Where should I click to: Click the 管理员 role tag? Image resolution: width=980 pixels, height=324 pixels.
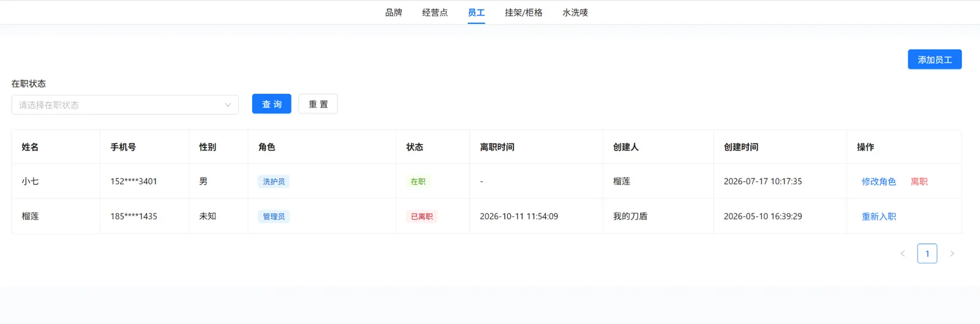(273, 216)
